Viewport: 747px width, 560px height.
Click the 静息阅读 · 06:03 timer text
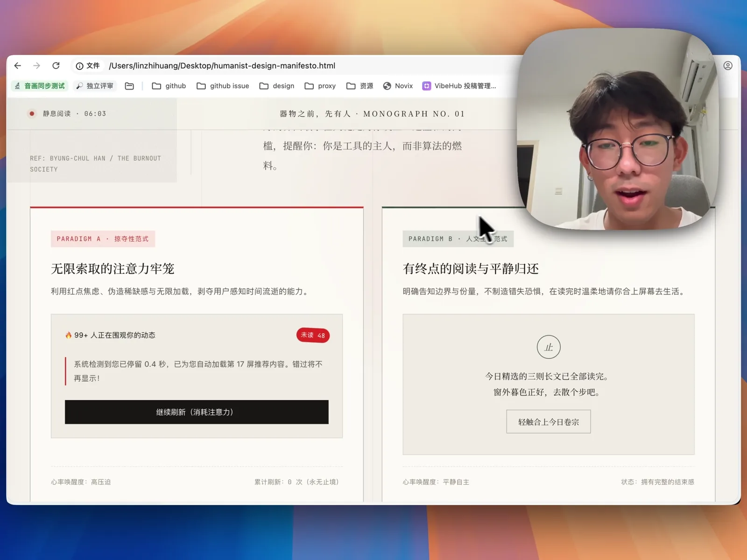click(x=75, y=113)
